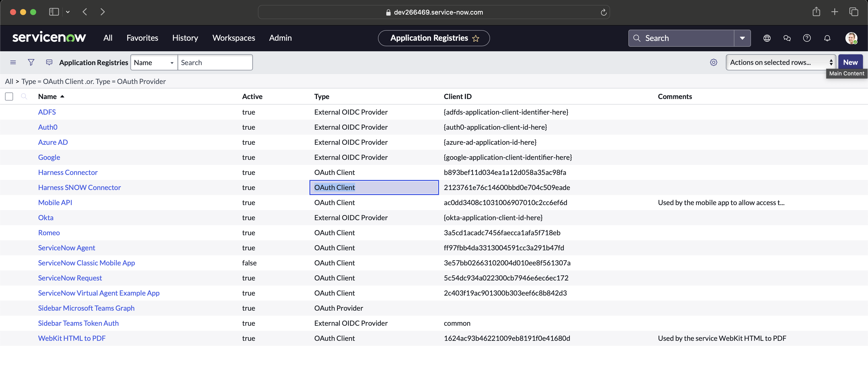Click the list context hamburger menu icon
868x377 pixels.
13,62
